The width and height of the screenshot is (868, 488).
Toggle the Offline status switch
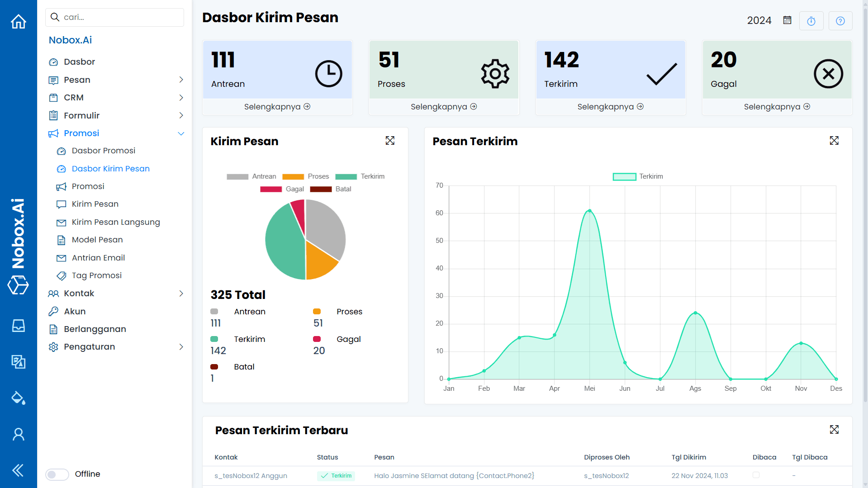tap(57, 474)
